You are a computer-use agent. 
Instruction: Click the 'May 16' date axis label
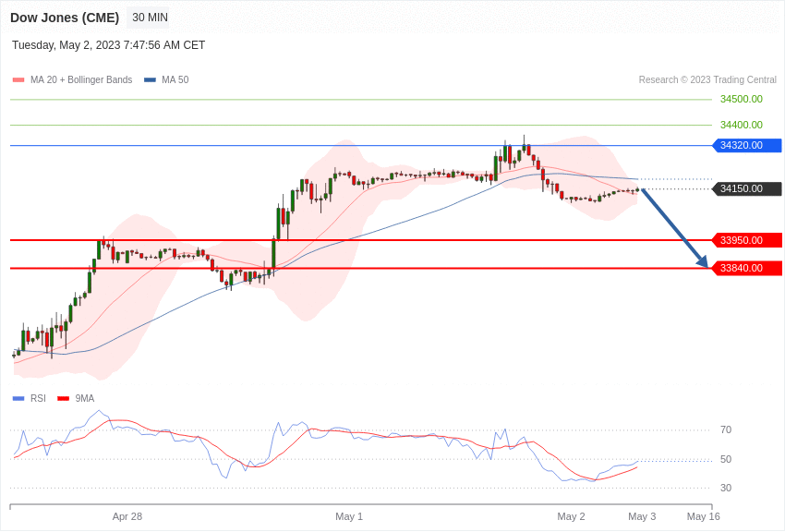click(704, 516)
